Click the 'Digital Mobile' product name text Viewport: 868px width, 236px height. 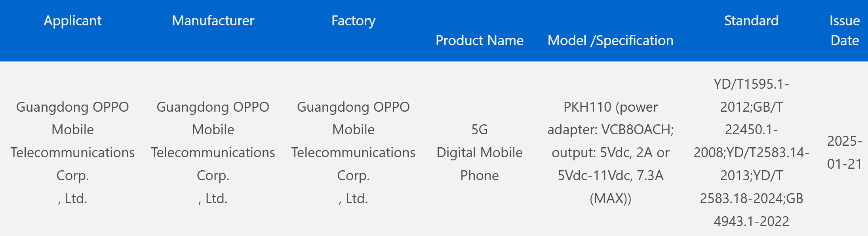(479, 152)
